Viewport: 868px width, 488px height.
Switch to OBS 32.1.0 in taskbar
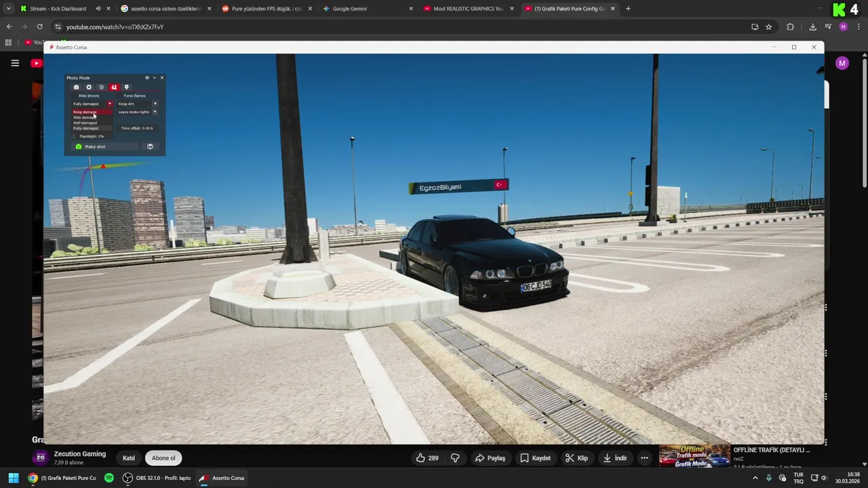157,478
